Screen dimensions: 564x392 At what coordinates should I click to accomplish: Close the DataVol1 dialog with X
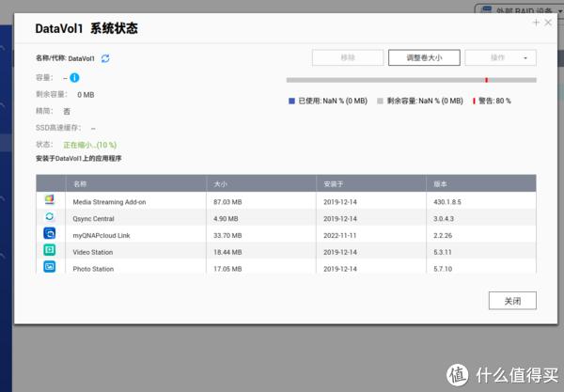click(548, 23)
